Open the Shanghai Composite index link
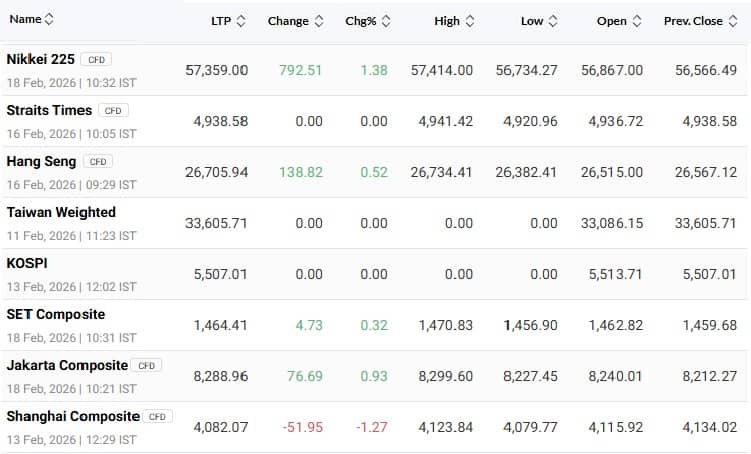The width and height of the screenshot is (751, 454). click(73, 417)
